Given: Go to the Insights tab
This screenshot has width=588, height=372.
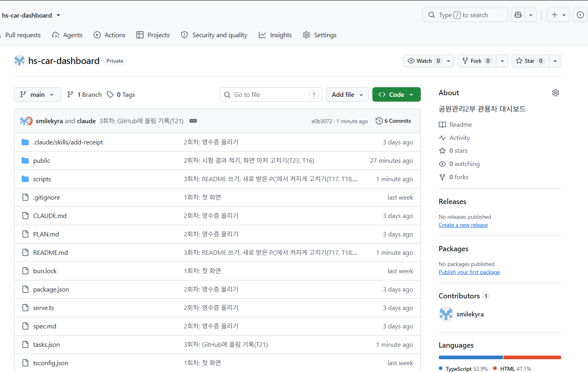Looking at the screenshot, I should click(x=275, y=35).
